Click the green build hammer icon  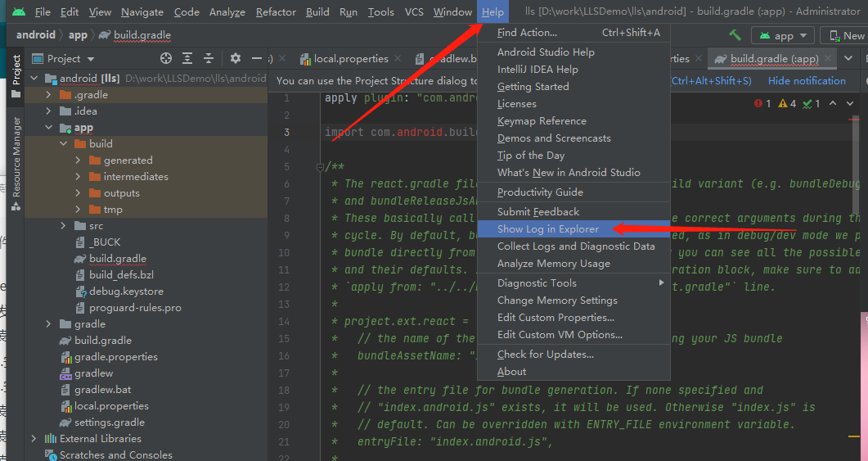735,35
